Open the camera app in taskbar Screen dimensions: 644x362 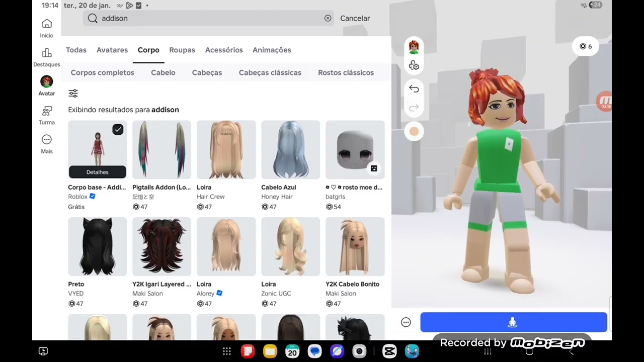point(359,351)
